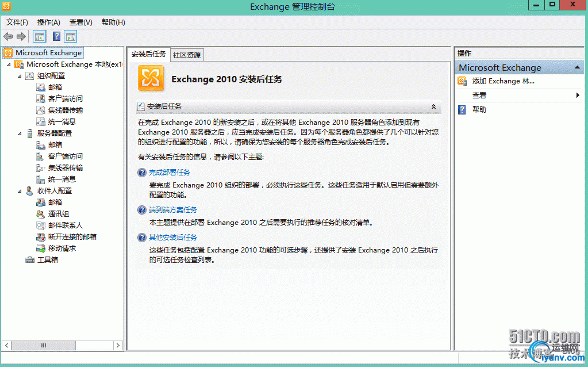The image size is (588, 367).
Task: Click the 组织配置 node icon
Action: point(30,76)
